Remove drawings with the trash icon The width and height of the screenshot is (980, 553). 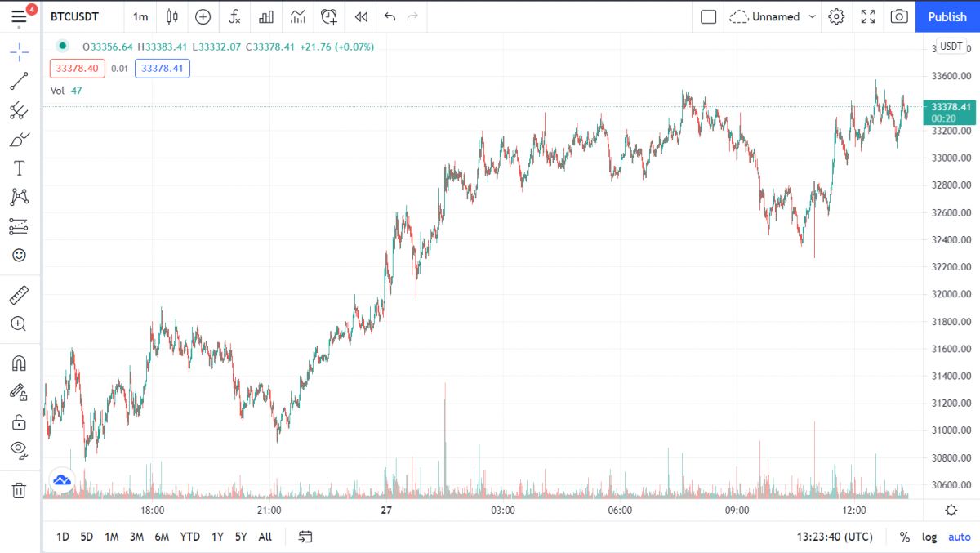click(19, 490)
